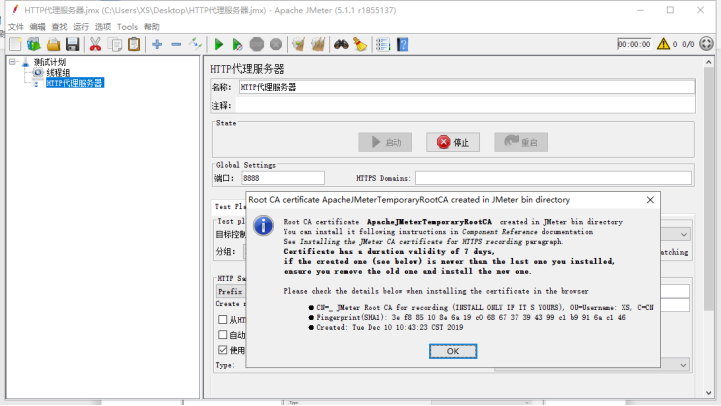Click the Expand All plus icon
The image size is (721, 406).
[157, 44]
